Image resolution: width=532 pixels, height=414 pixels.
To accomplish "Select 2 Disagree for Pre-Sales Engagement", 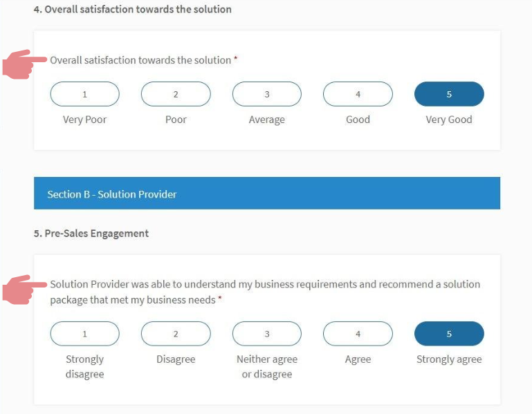I will point(176,334).
